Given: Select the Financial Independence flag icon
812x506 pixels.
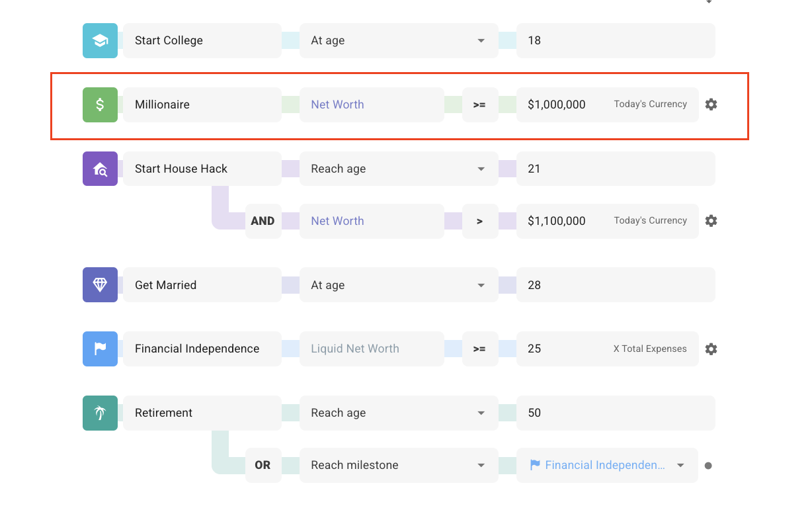Looking at the screenshot, I should pos(100,349).
